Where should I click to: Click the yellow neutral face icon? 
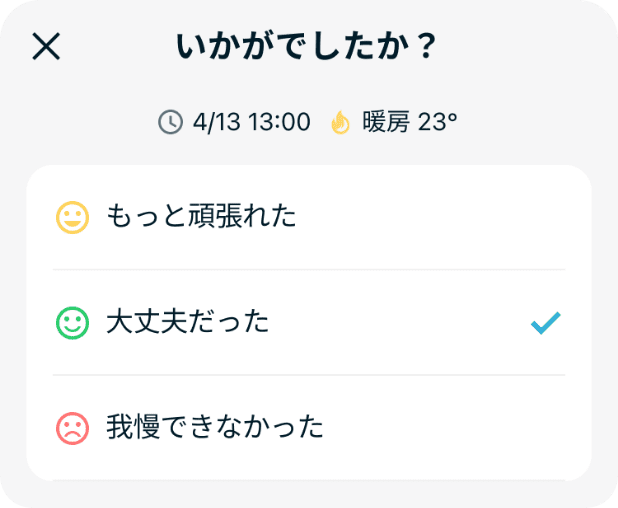tap(72, 217)
